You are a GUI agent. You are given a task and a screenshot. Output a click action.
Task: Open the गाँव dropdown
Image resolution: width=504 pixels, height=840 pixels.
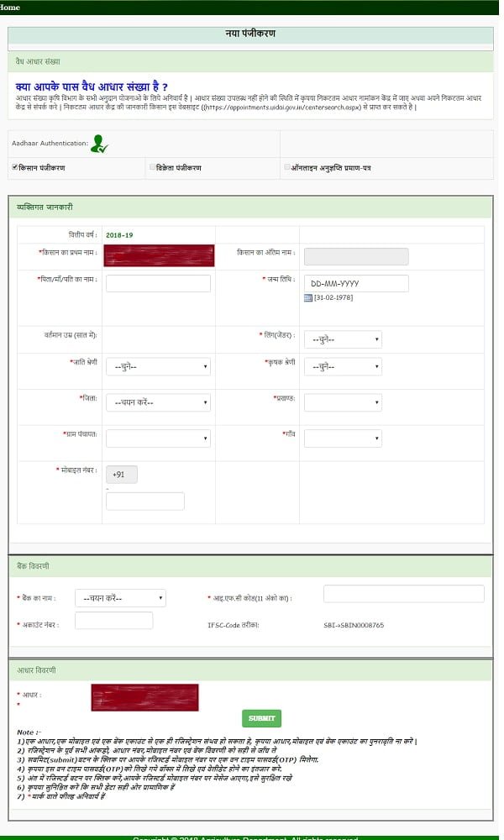[343, 438]
